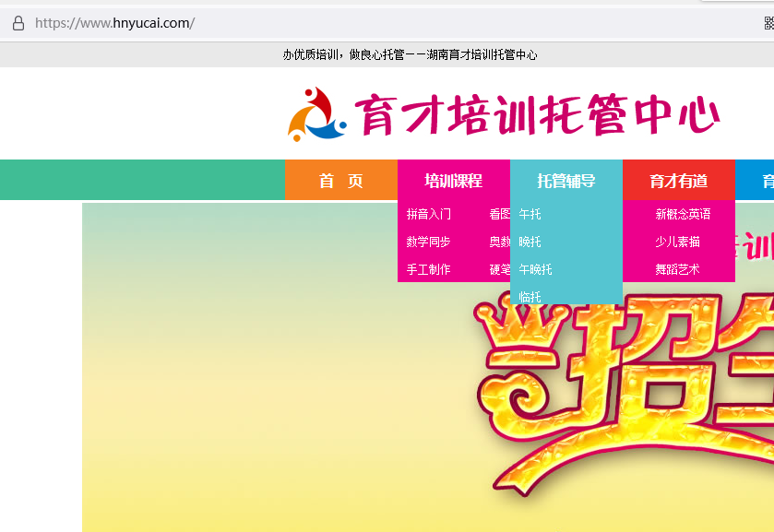
Task: Choose 午托 in the 托管辅导 submenu
Action: coord(530,214)
